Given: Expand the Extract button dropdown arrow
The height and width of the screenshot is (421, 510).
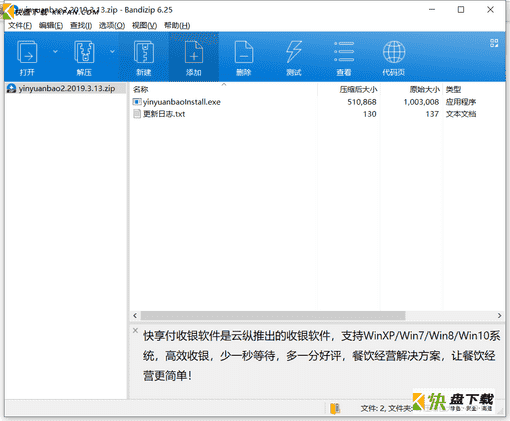Looking at the screenshot, I should click(x=112, y=51).
